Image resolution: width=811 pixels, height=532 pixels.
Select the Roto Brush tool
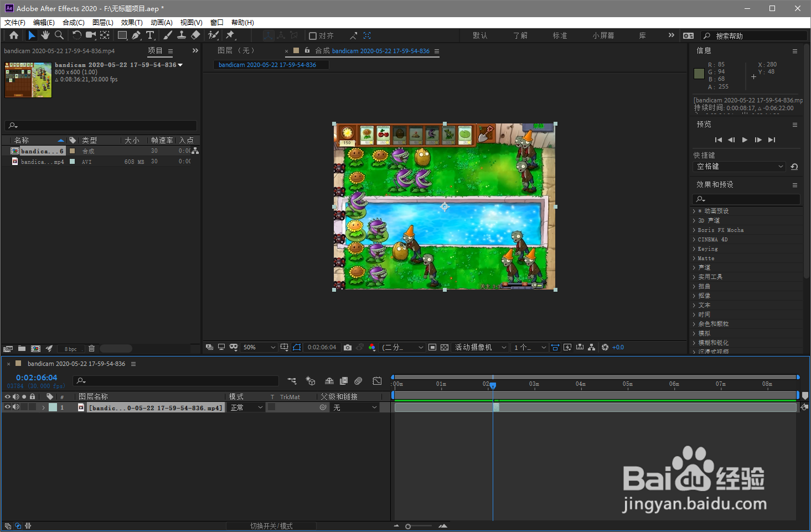click(213, 35)
